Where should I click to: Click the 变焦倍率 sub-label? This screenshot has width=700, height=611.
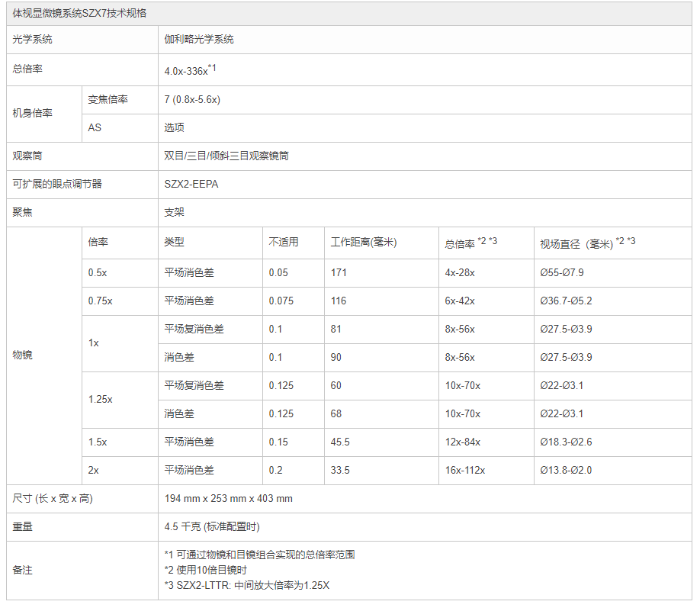click(108, 100)
